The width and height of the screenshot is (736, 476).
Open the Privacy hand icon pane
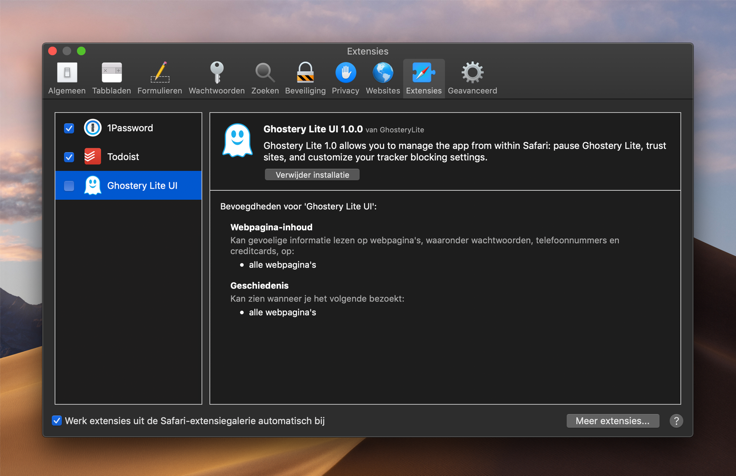(x=345, y=78)
